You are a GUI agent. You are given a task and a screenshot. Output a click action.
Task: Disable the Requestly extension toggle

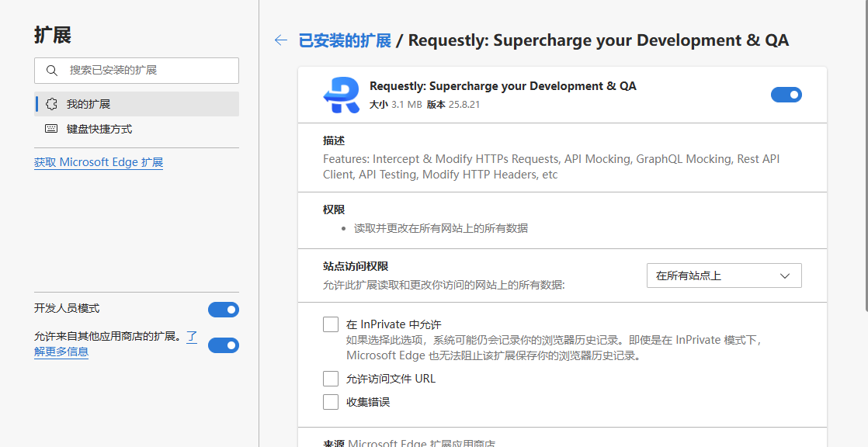(786, 95)
